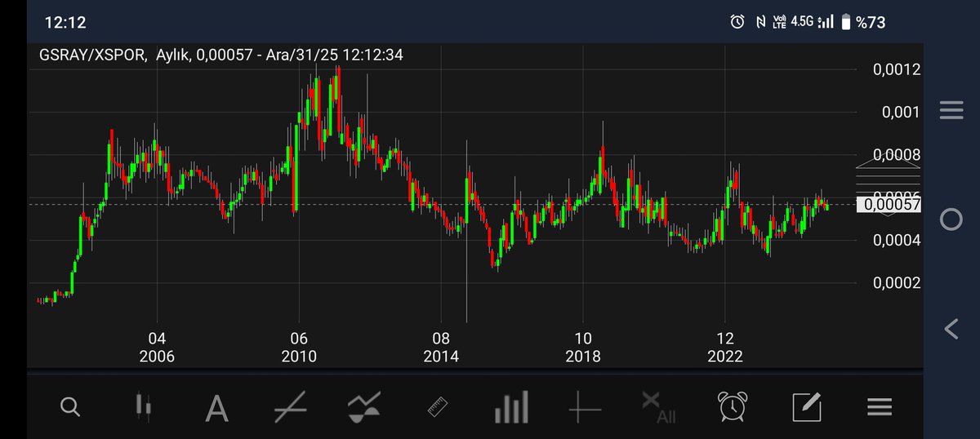Tap the alarm icon in status bar
This screenshot has width=980, height=439.
pyautogui.click(x=737, y=22)
